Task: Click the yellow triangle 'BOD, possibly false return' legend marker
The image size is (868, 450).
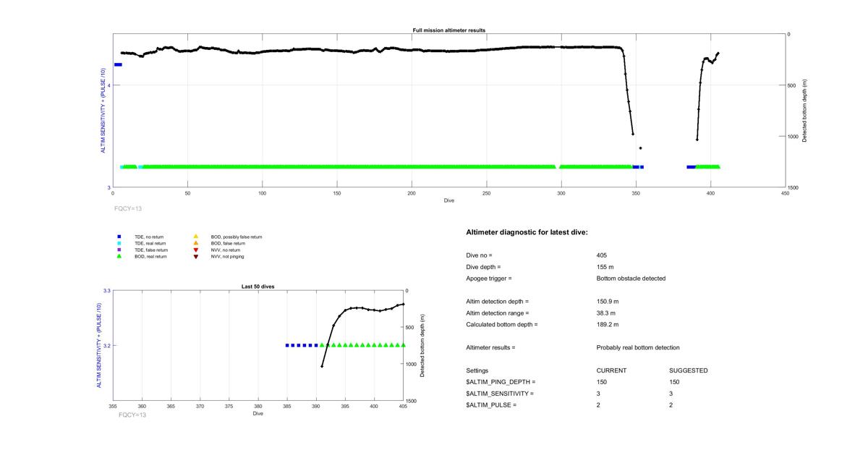Action: [x=195, y=237]
